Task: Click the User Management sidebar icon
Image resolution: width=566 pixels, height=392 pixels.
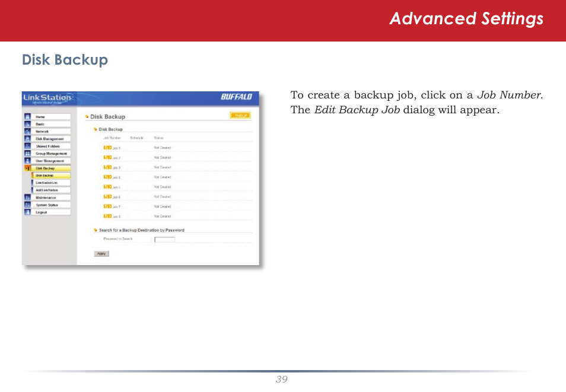Action: pos(27,161)
